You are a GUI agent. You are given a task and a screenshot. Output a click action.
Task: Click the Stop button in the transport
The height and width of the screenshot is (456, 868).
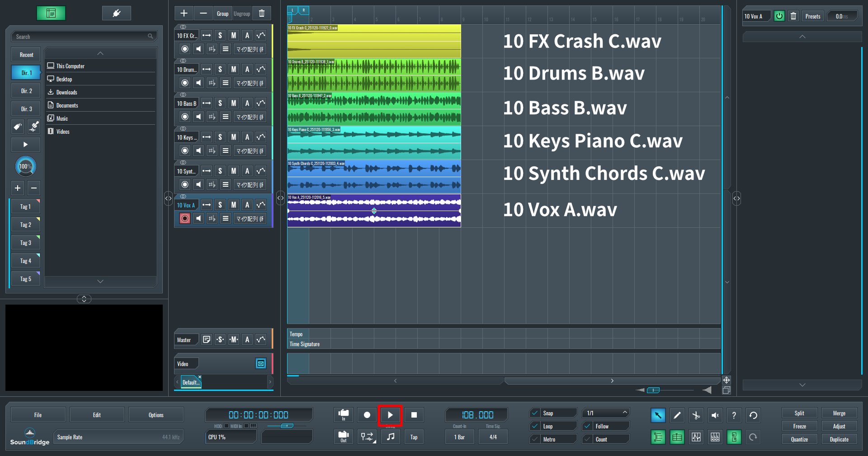(x=414, y=415)
